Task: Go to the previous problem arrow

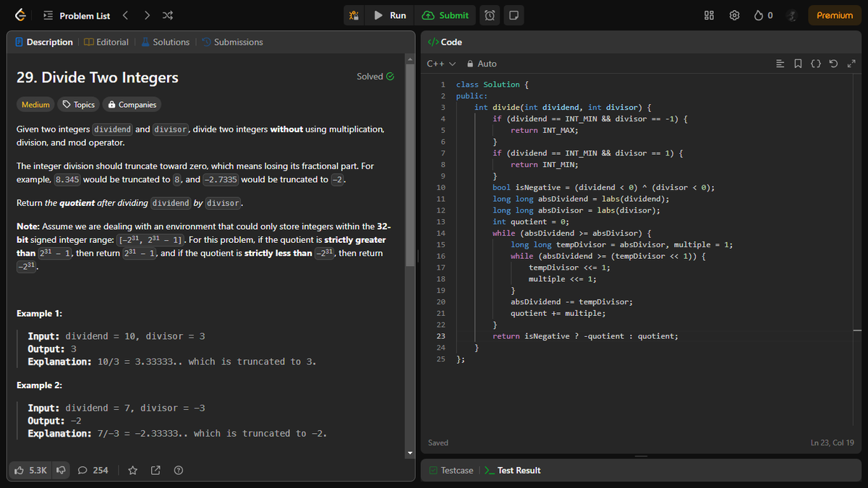Action: (125, 15)
